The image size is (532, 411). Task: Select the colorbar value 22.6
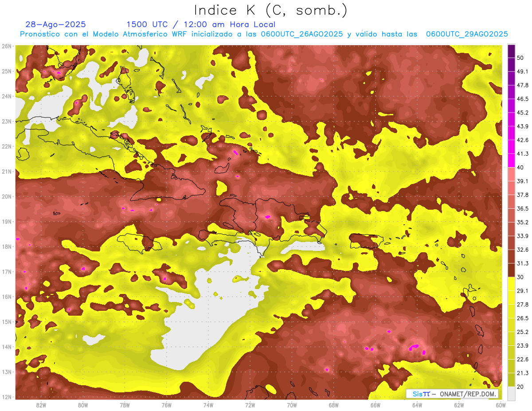tap(523, 360)
